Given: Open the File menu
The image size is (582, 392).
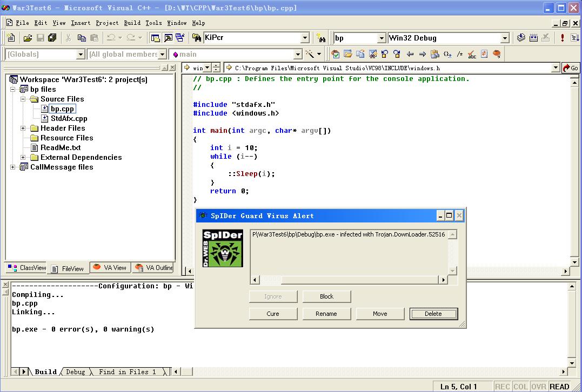Looking at the screenshot, I should [22, 23].
